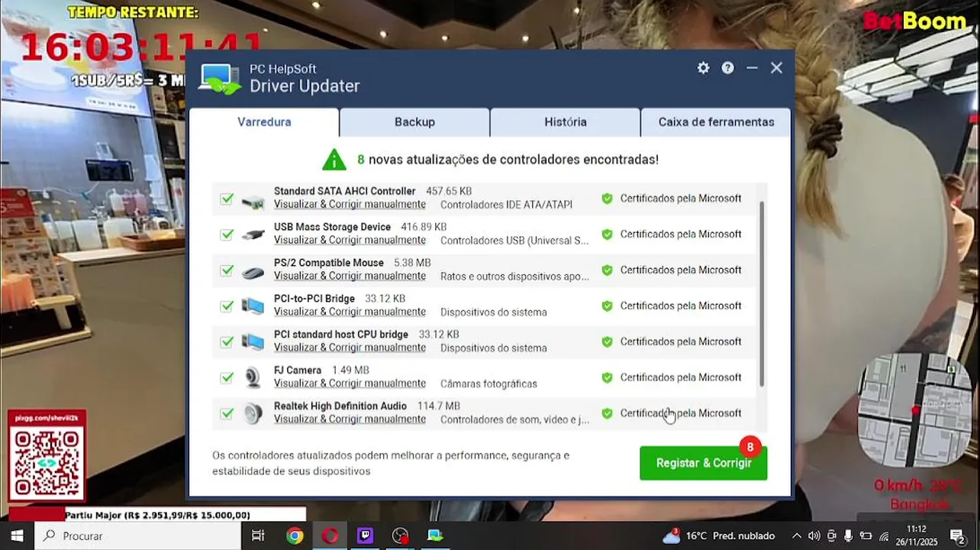Image resolution: width=980 pixels, height=550 pixels.
Task: Click the Procurar taskbar search box
Action: coord(138,535)
